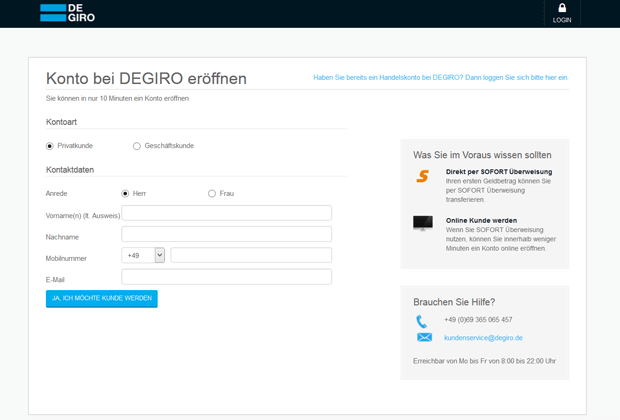
Task: Open the kundenservice@degiro.de email link
Action: coord(483,338)
